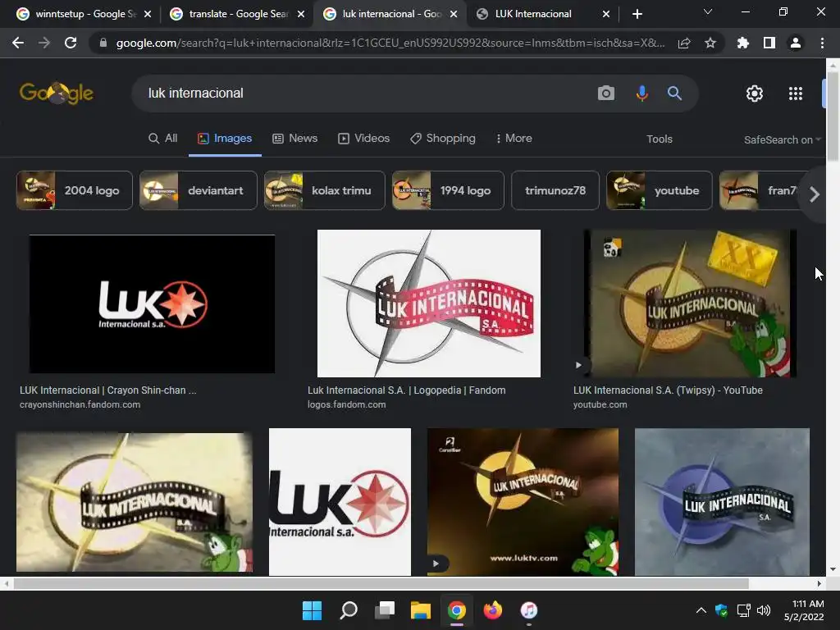Open a new browser tab
Image resolution: width=840 pixels, height=630 pixels.
637,14
